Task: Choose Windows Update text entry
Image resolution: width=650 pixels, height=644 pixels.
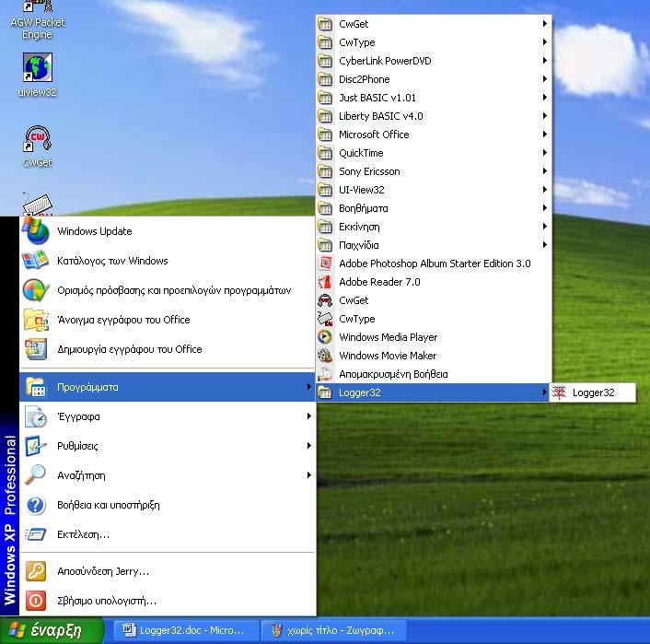Action: pyautogui.click(x=95, y=231)
